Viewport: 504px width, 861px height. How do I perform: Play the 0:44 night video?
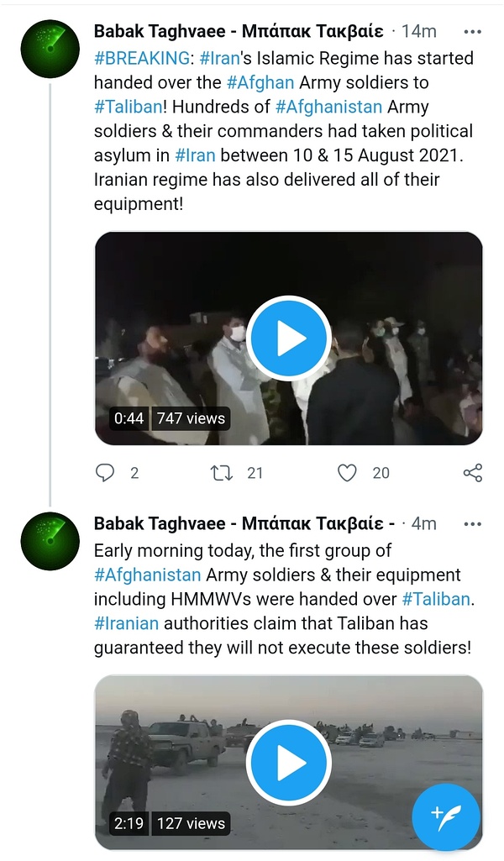289,338
